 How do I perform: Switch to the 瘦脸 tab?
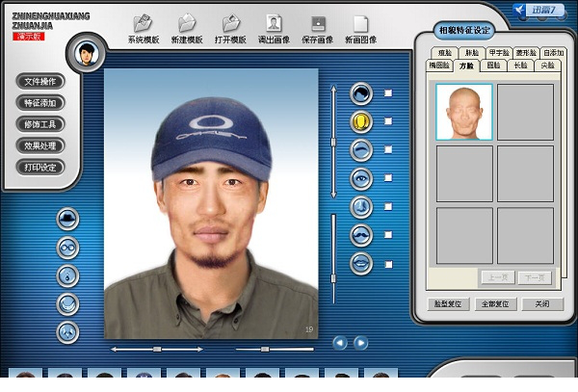coord(444,53)
